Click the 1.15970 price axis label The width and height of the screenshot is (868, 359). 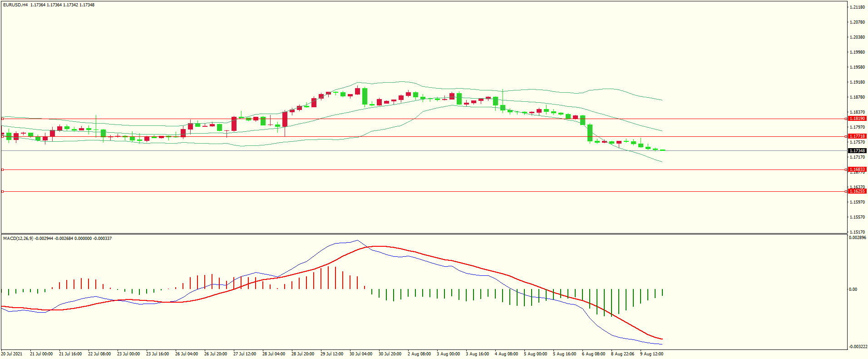pyautogui.click(x=857, y=202)
